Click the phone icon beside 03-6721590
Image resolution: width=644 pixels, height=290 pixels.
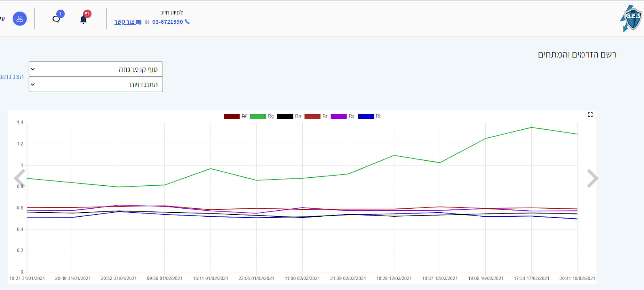point(187,22)
